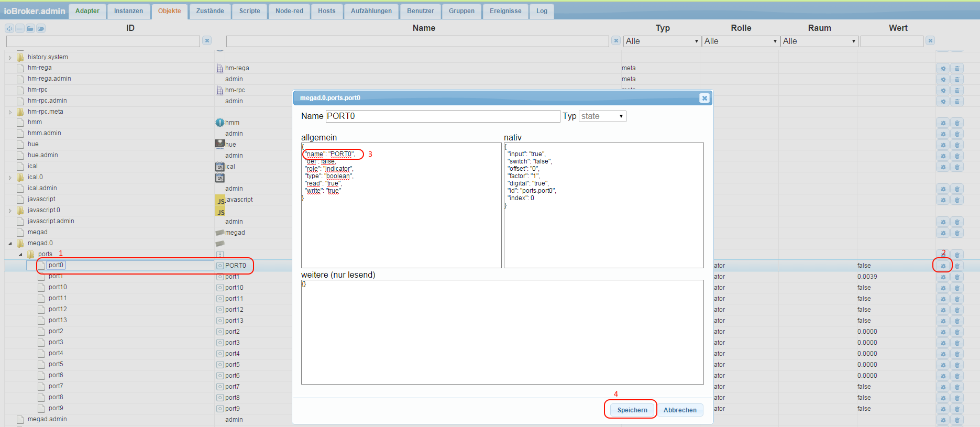Viewport: 980px width, 427px height.
Task: Delete the port9 object
Action: [957, 409]
